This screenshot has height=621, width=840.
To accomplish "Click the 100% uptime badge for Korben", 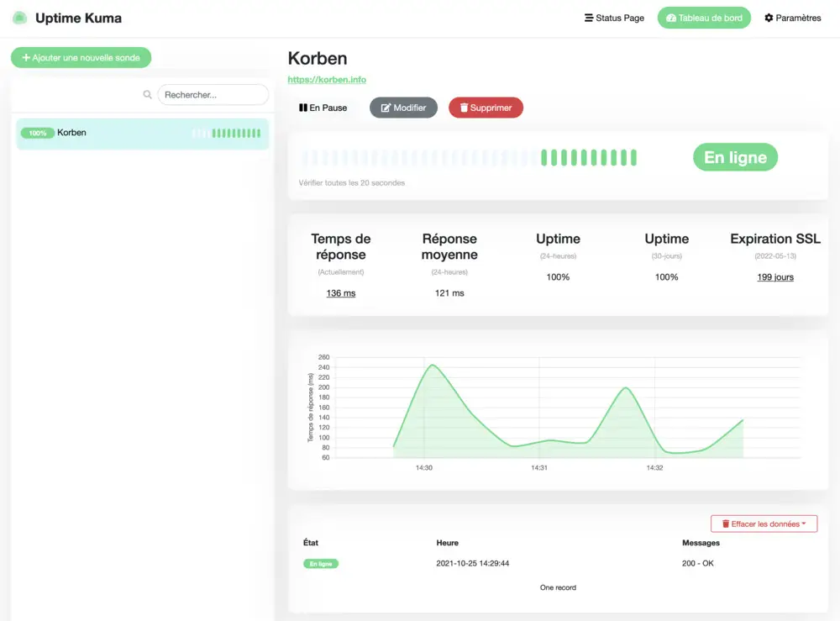I will [x=37, y=133].
